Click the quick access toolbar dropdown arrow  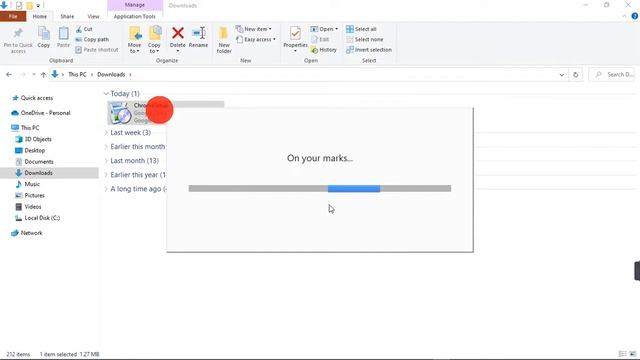38,6
